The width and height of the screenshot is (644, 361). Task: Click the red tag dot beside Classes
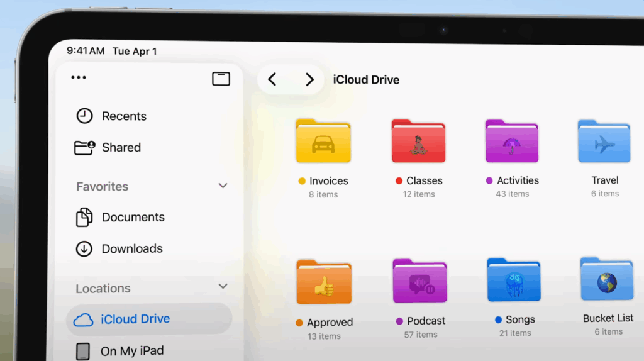(399, 181)
